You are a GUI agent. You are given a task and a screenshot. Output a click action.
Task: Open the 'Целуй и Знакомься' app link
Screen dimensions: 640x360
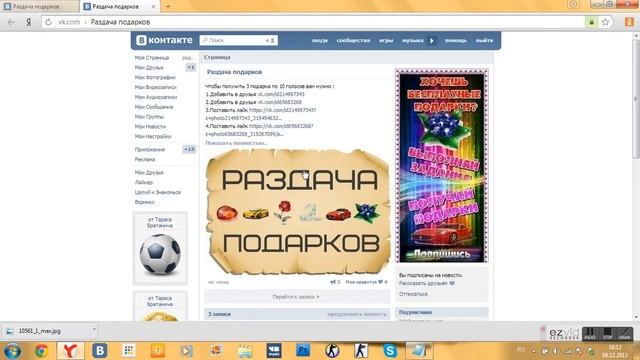[x=158, y=192]
